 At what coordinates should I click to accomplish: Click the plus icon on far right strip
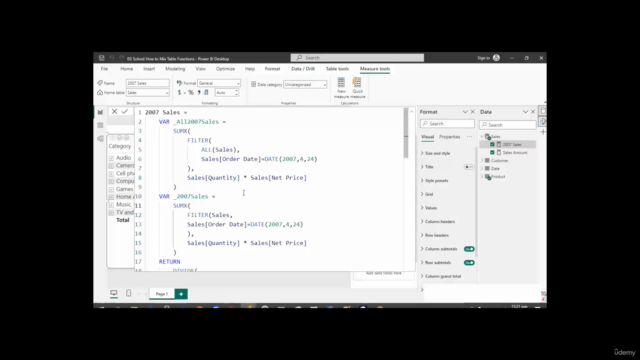[543, 132]
